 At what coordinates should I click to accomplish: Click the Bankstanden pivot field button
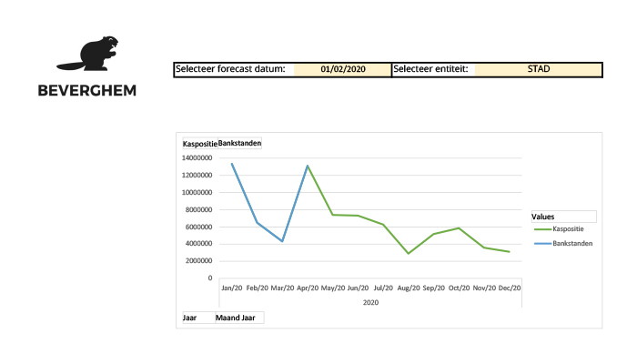click(239, 144)
